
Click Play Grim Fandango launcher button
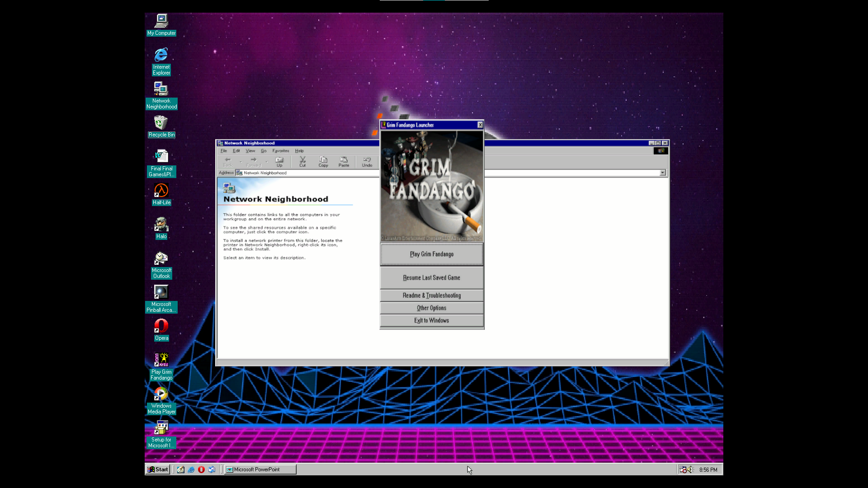coord(431,254)
